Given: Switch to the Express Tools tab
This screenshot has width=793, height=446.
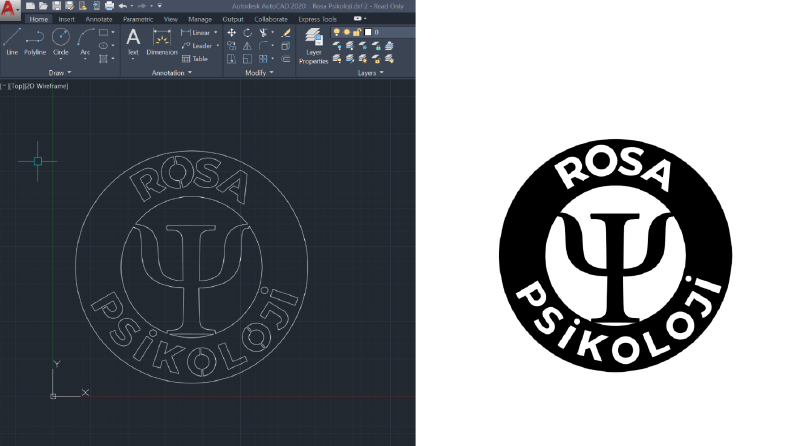Looking at the screenshot, I should pos(317,19).
